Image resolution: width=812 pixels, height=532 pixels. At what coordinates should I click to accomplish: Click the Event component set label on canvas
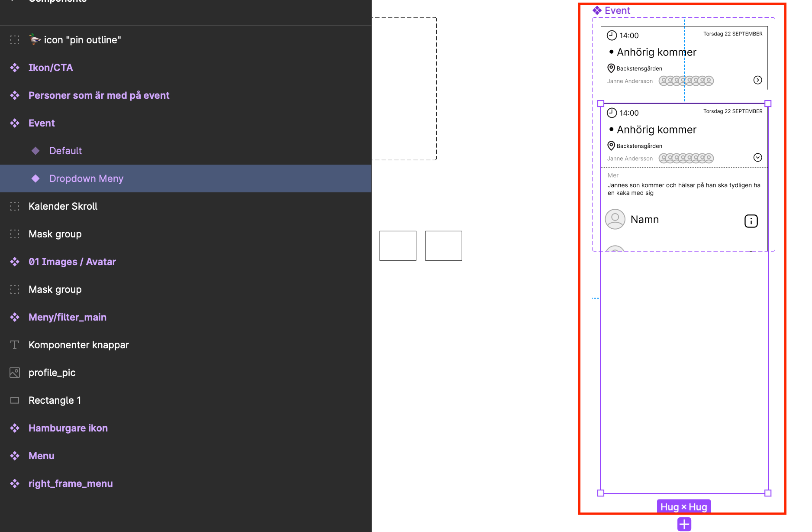click(x=611, y=10)
